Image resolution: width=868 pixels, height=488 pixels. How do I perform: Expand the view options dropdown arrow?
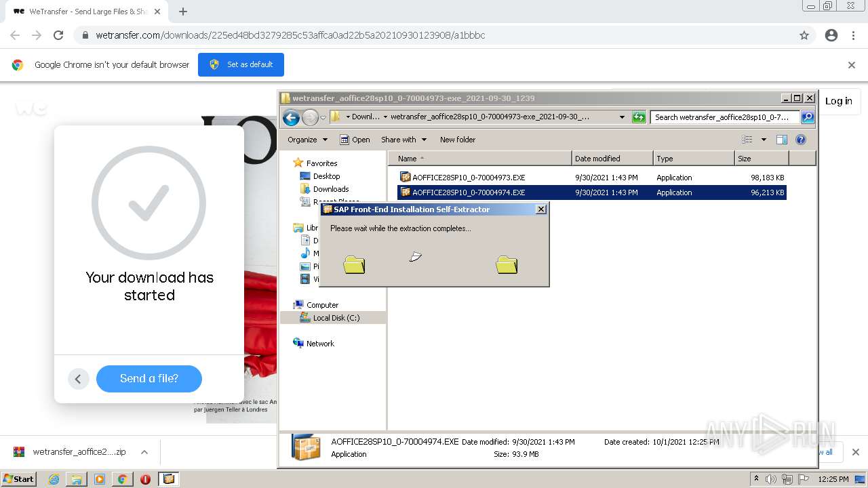[764, 140]
